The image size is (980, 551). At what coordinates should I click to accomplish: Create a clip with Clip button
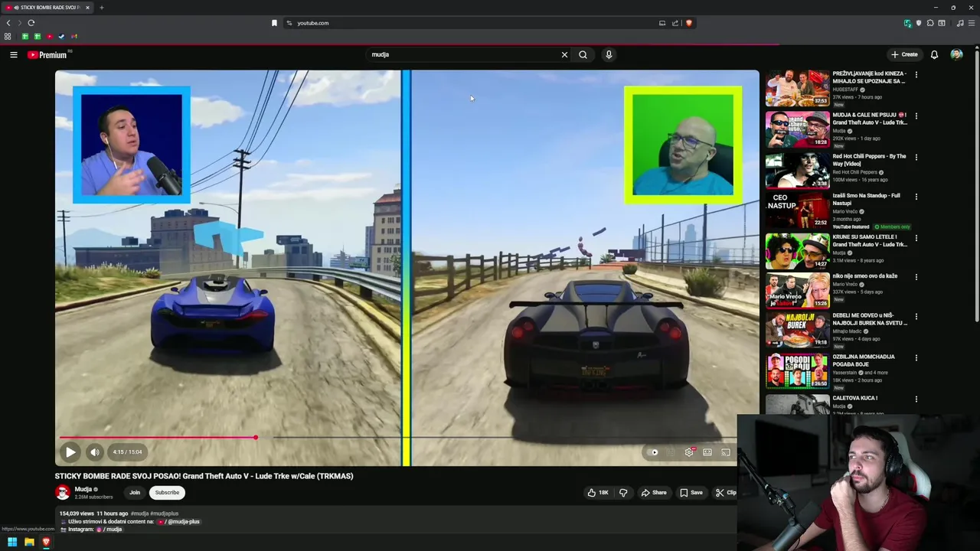pyautogui.click(x=725, y=493)
